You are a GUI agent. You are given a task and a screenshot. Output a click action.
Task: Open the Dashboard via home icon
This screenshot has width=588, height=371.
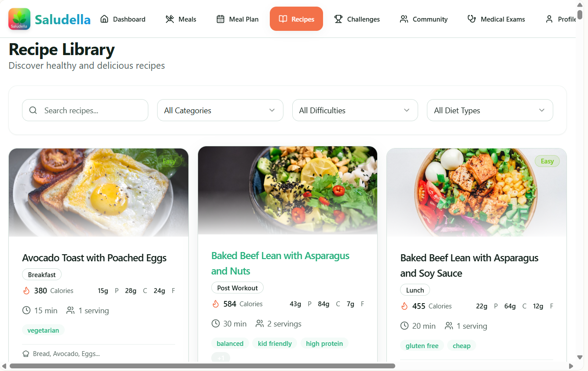coord(104,19)
